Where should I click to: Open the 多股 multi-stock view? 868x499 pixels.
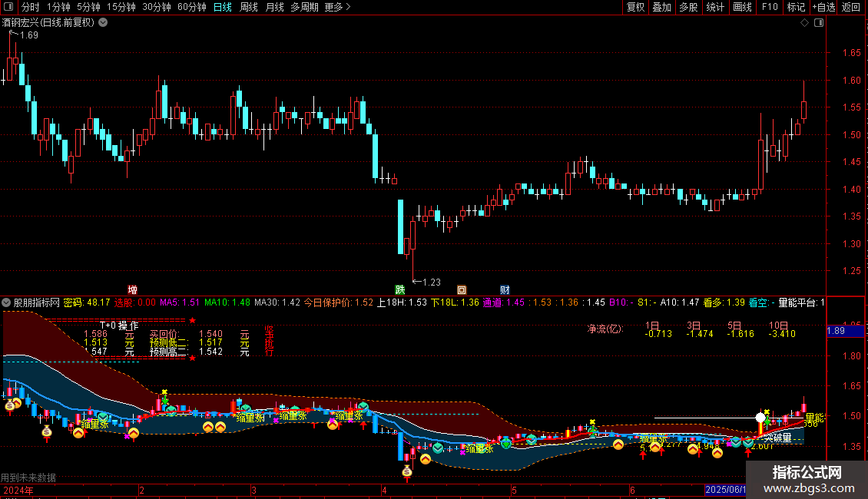click(688, 7)
